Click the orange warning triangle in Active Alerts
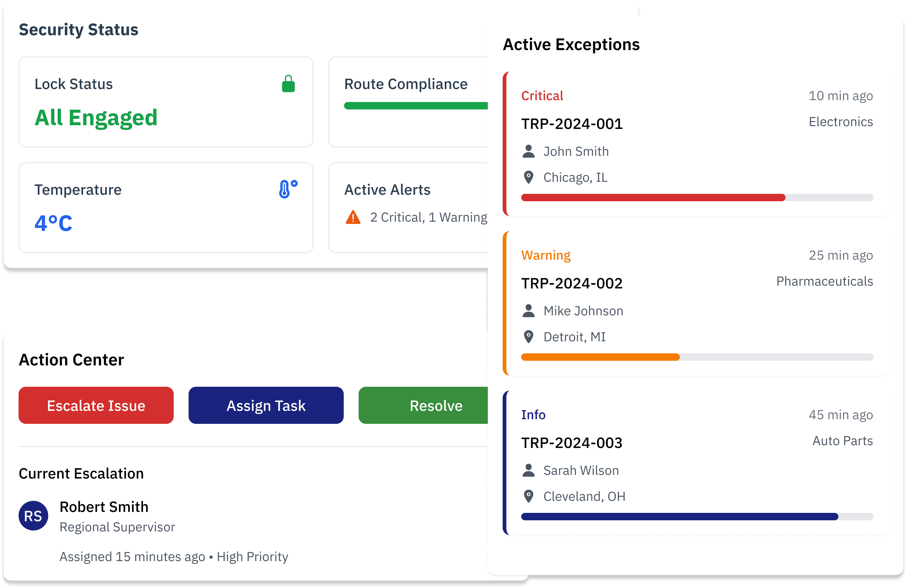Screen dimensions: 907x588 353,217
